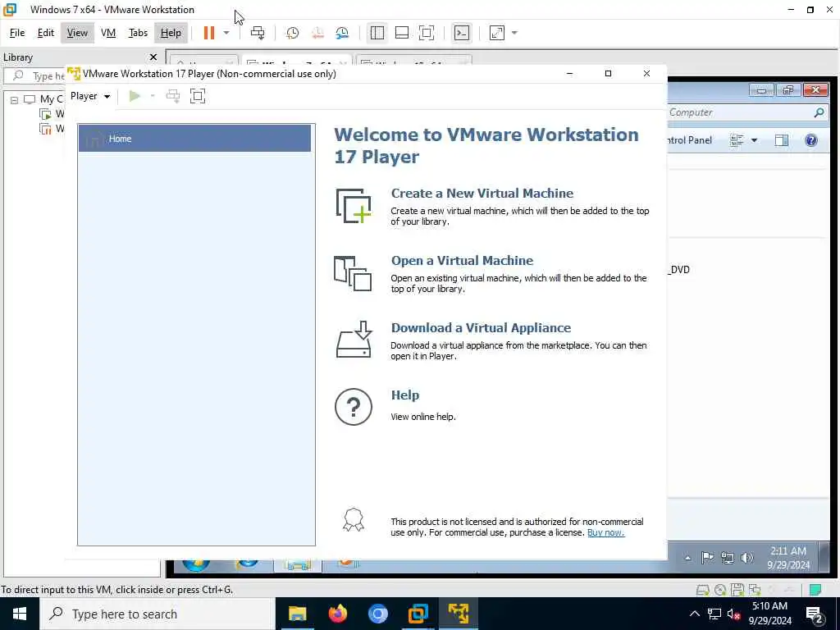
Task: Click the pause VM button in Workstation toolbar
Action: [209, 33]
